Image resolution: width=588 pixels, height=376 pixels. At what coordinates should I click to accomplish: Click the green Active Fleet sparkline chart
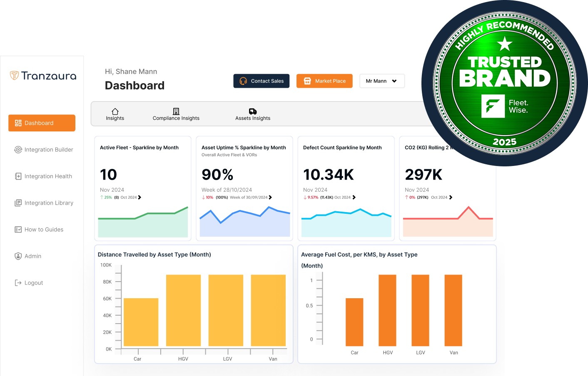143,222
